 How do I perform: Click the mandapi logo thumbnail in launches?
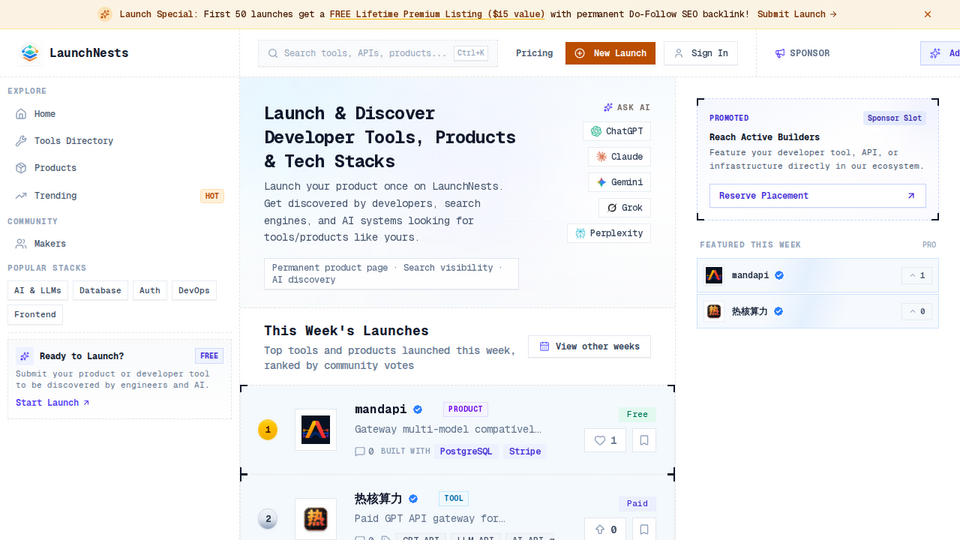[315, 430]
